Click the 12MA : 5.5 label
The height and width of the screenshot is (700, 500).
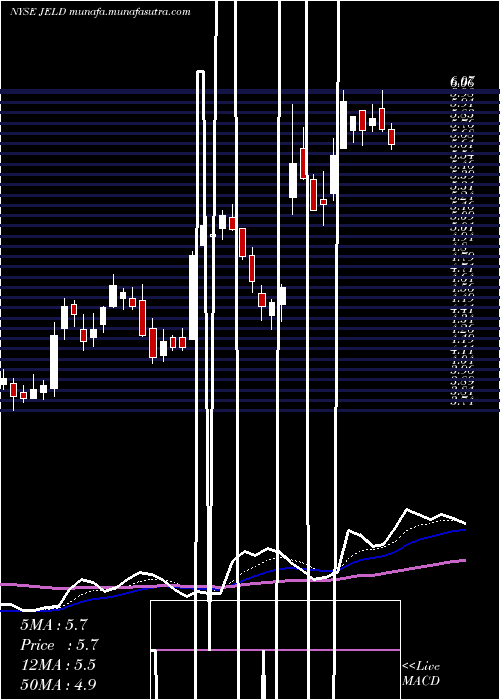[x=58, y=665]
